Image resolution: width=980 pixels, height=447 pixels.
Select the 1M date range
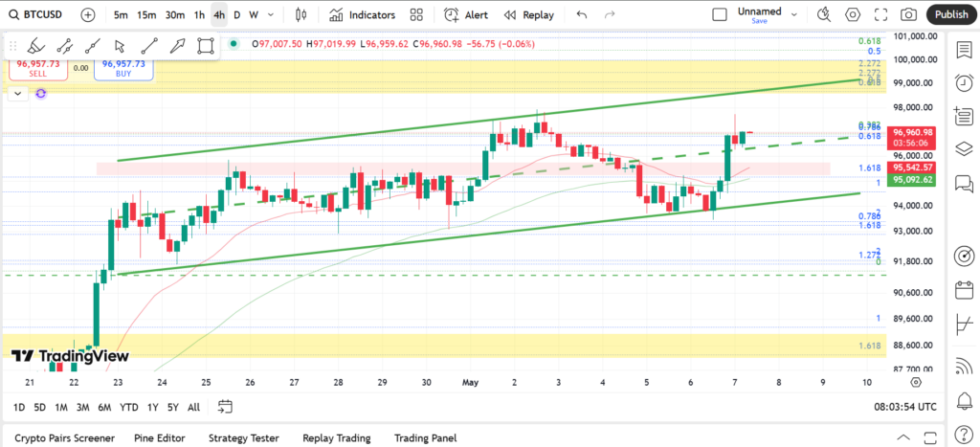pos(60,407)
